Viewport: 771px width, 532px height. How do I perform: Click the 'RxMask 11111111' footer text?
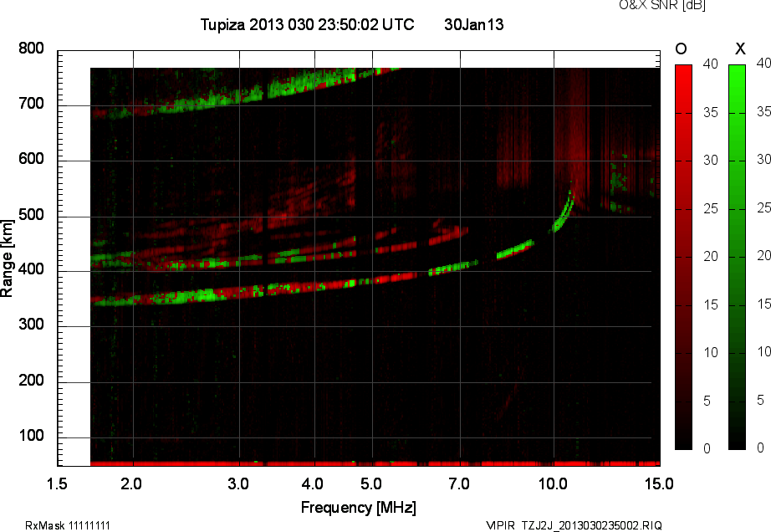68,525
